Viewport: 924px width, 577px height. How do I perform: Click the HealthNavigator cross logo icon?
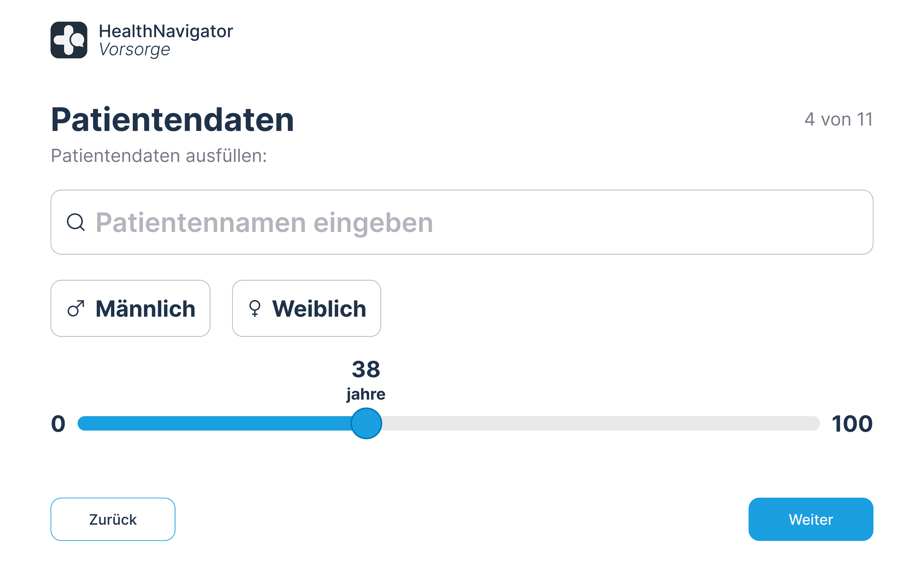point(69,40)
